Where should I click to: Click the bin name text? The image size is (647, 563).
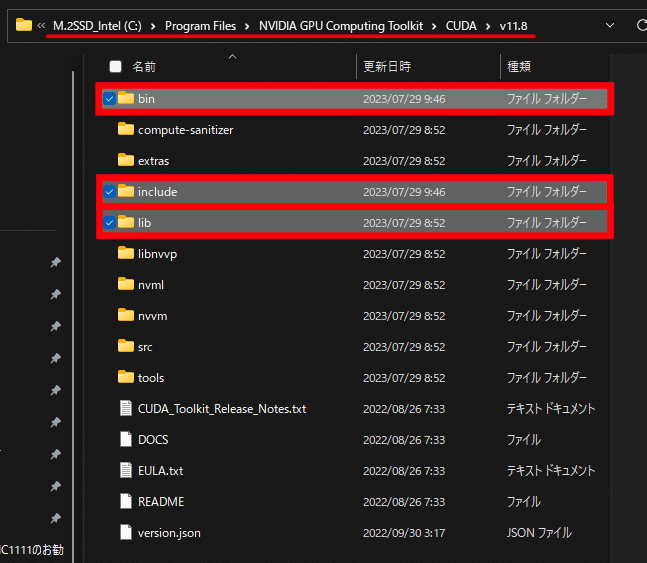point(146,99)
